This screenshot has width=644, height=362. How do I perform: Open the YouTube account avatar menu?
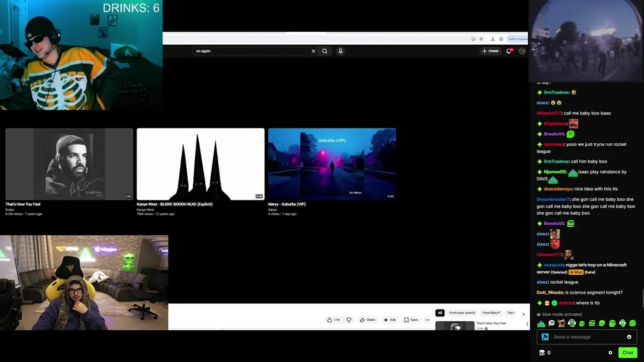pyautogui.click(x=522, y=51)
